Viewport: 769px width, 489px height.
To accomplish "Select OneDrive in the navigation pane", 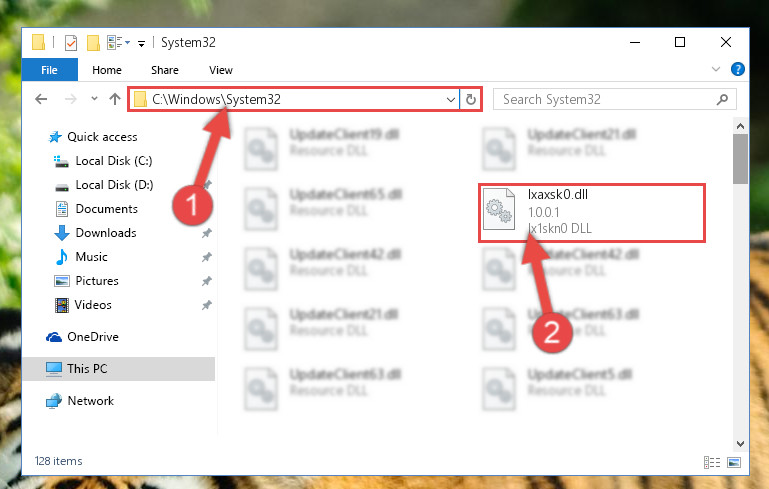I will pyautogui.click(x=93, y=337).
